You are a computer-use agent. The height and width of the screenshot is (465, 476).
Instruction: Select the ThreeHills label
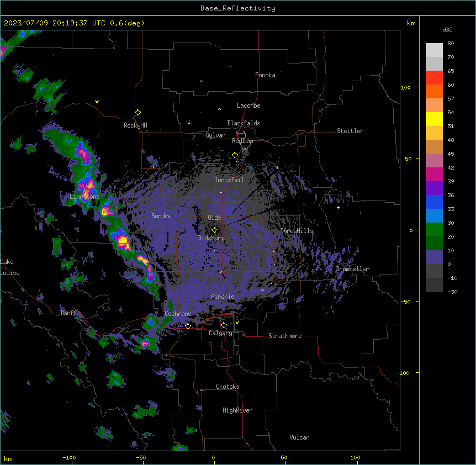coord(297,231)
